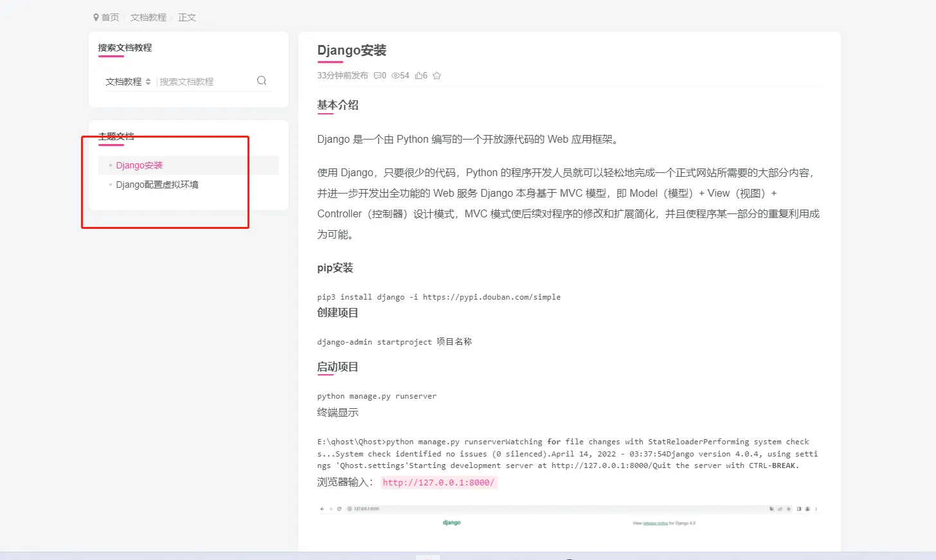The width and height of the screenshot is (936, 560).
Task: Open the 文档教程 search category dropdown
Action: (128, 82)
